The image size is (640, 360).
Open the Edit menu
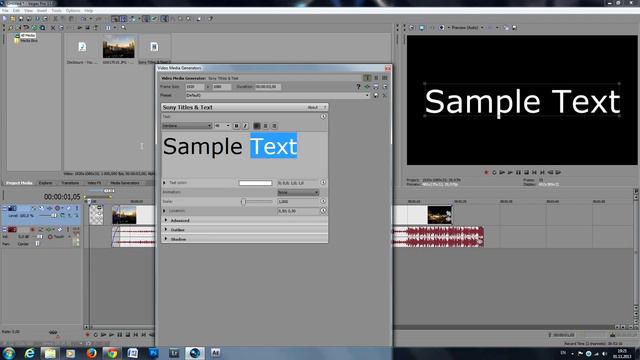pos(16,11)
